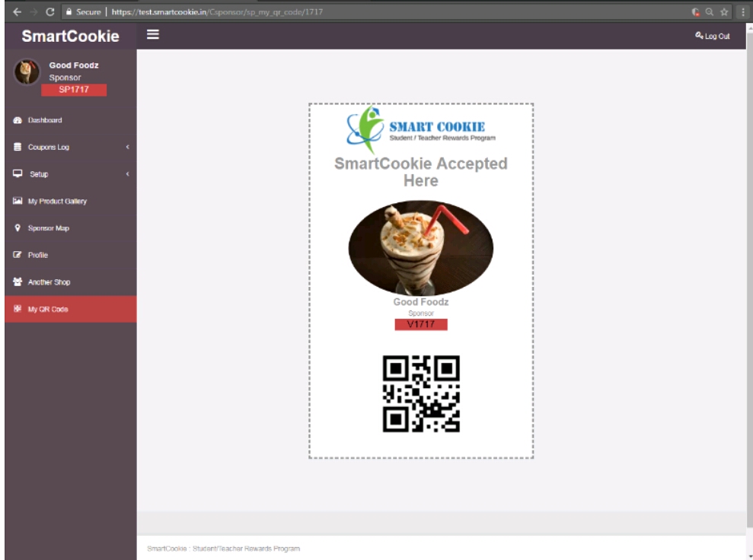This screenshot has width=753, height=560.
Task: Click the Profile edit icon
Action: click(17, 255)
